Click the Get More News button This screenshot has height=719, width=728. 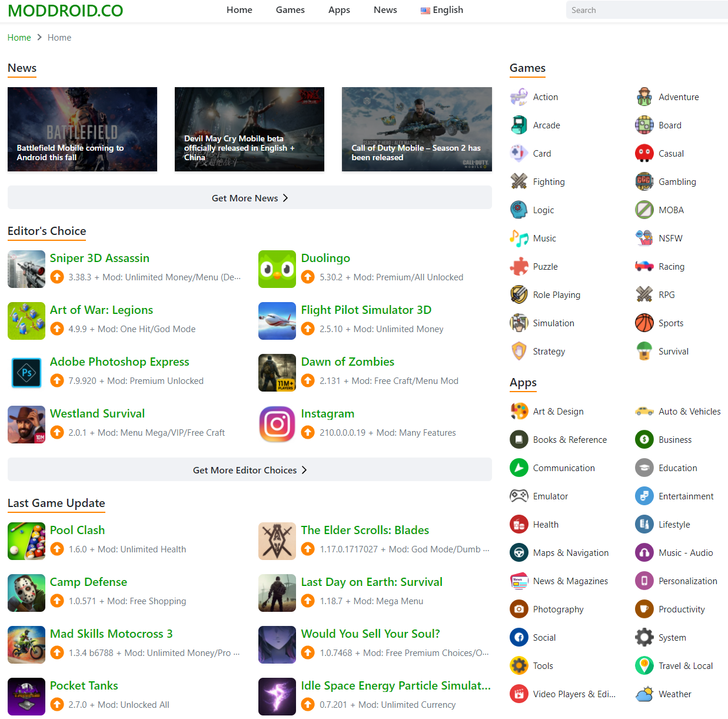(250, 198)
